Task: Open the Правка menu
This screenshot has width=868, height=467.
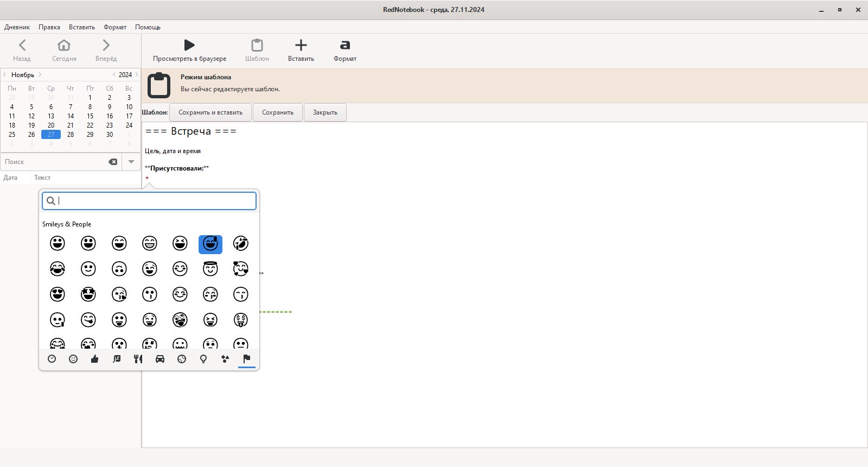Action: (x=49, y=27)
